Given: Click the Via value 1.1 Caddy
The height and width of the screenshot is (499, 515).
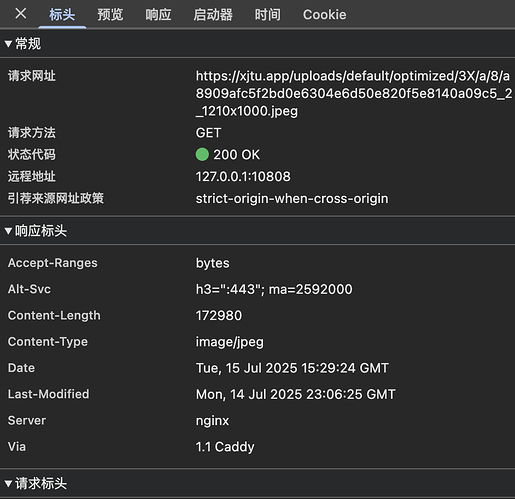Looking at the screenshot, I should coord(225,447).
